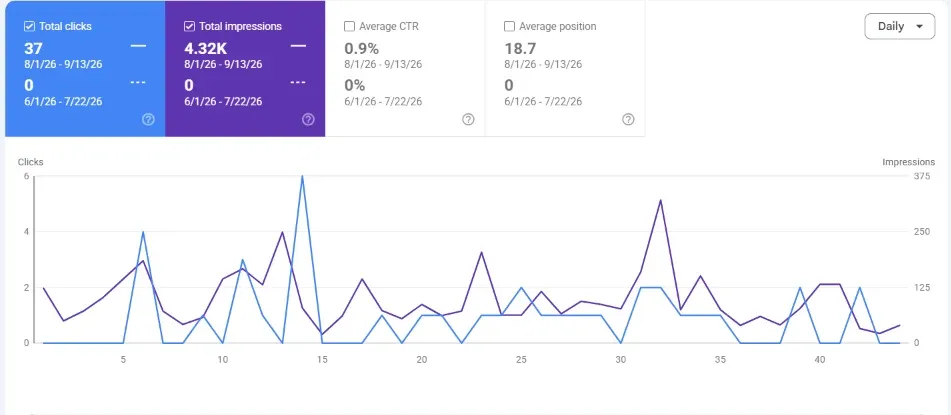Click 375 on the impressions axis
This screenshot has width=951, height=415.
click(921, 176)
